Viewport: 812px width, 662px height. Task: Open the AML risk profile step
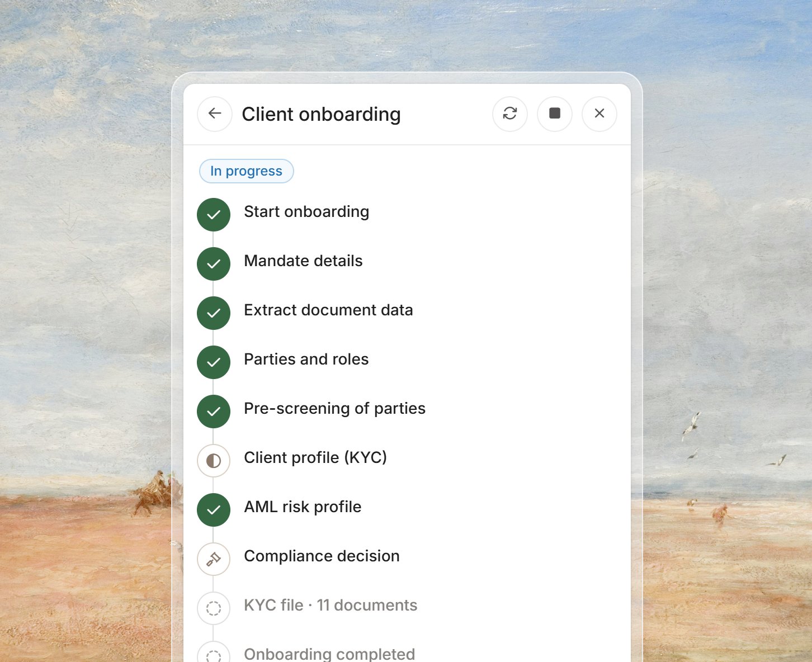coord(303,507)
